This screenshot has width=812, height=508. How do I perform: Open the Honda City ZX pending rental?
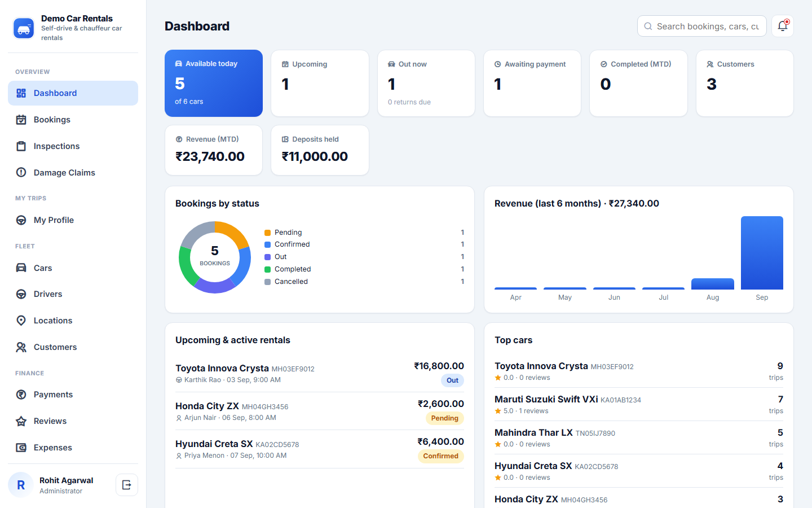pyautogui.click(x=320, y=411)
